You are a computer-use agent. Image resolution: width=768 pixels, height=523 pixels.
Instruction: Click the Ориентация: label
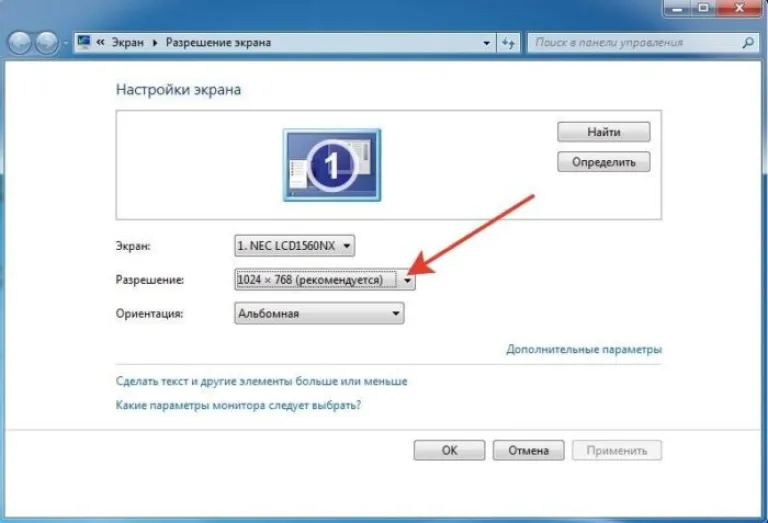click(x=149, y=313)
